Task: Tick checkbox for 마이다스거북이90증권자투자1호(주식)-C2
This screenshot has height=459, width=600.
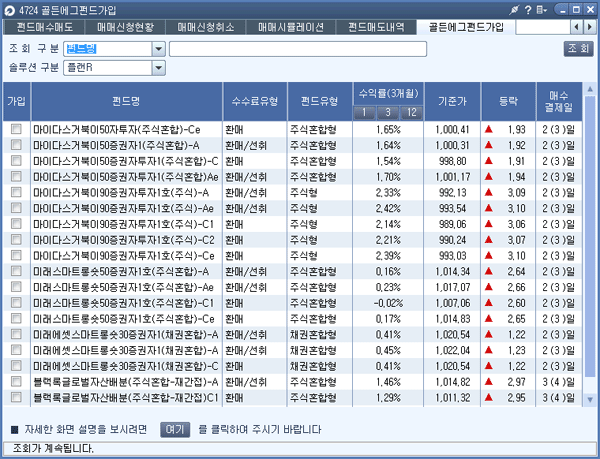Action: tap(16, 239)
